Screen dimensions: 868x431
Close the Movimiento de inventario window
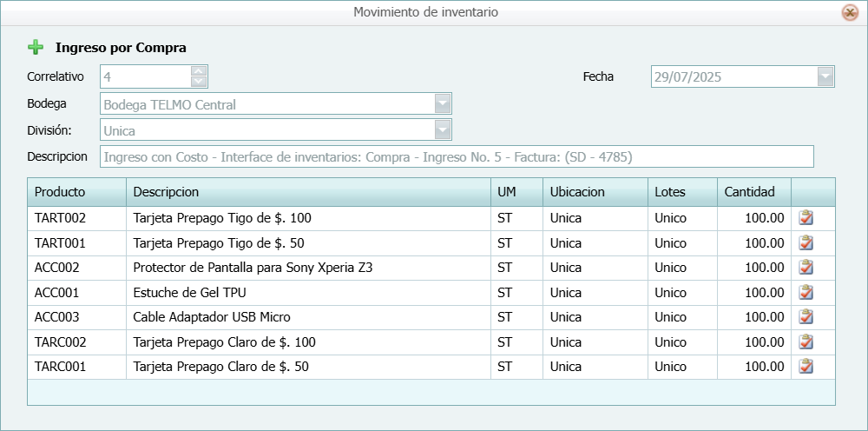850,12
